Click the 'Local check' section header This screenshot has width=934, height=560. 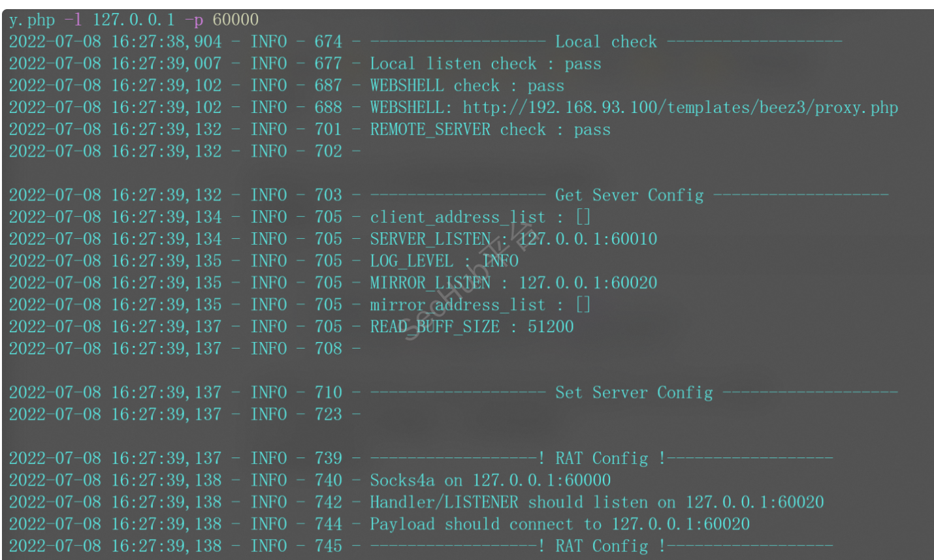(x=605, y=42)
